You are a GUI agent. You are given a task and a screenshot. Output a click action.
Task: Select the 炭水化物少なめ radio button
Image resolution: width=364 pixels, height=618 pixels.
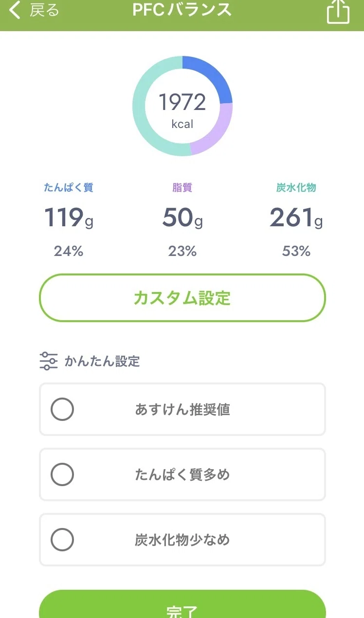click(x=62, y=540)
